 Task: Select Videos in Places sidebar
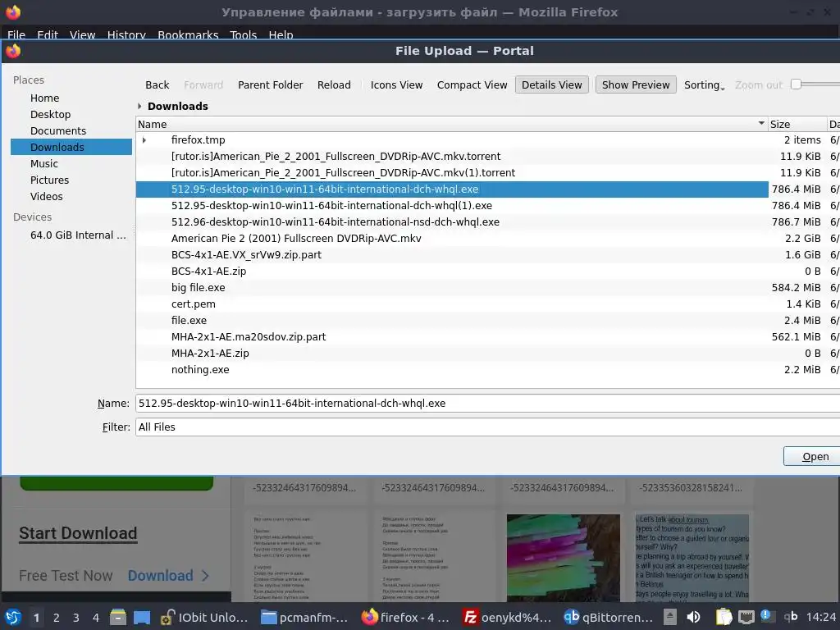(x=46, y=197)
